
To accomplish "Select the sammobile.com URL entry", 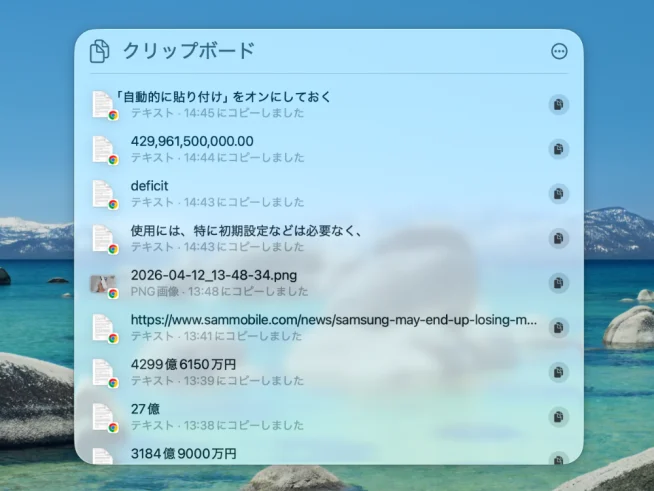I will pos(333,320).
